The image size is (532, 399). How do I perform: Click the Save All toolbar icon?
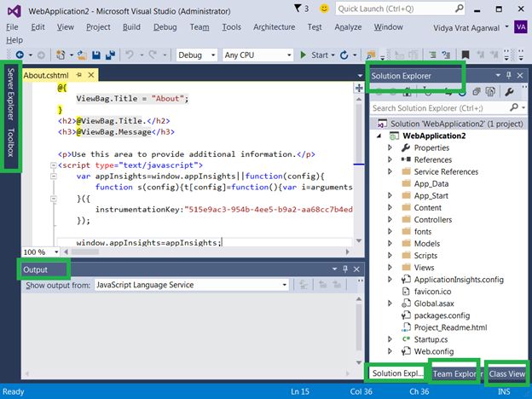point(110,55)
